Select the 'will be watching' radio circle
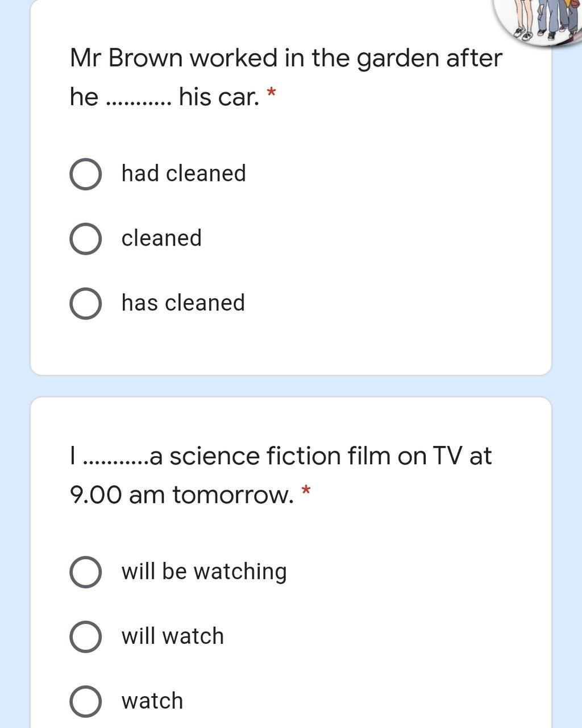Viewport: 582px width, 728px height. click(x=86, y=572)
